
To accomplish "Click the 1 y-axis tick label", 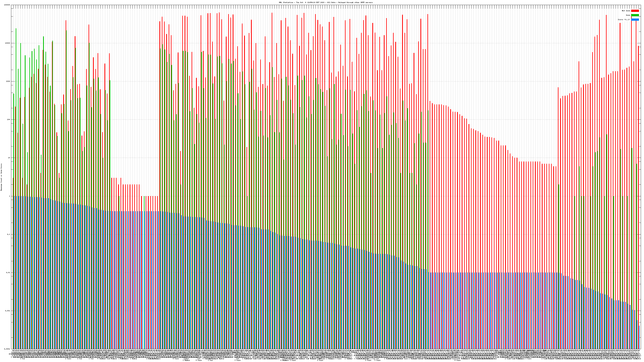I will click(x=9, y=196).
